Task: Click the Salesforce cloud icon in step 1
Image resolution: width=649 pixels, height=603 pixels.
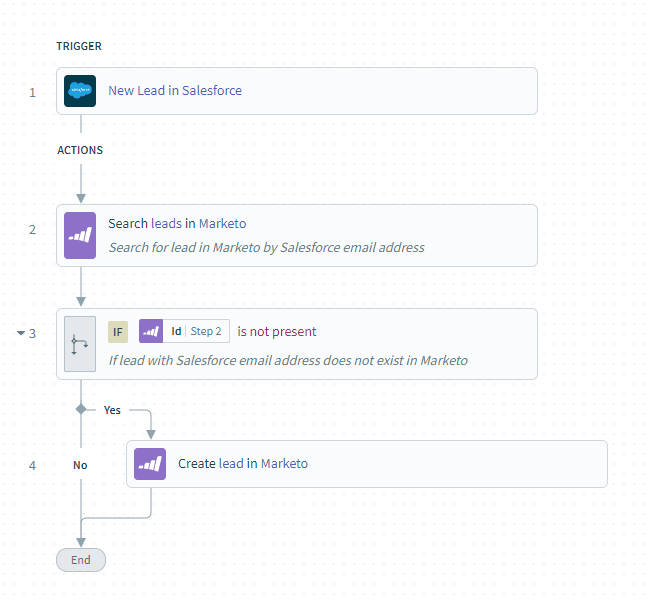Action: (x=80, y=91)
